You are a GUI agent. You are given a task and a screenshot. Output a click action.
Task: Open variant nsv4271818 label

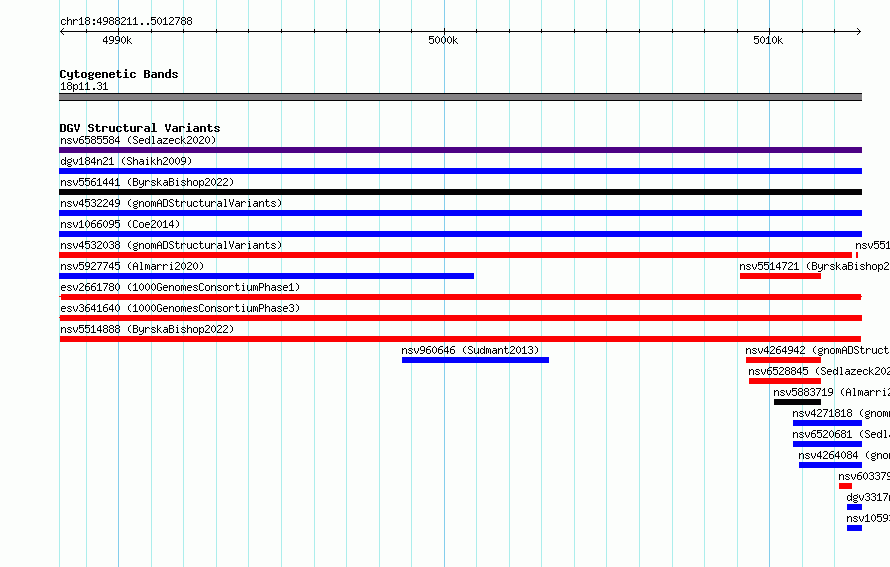pyautogui.click(x=841, y=413)
